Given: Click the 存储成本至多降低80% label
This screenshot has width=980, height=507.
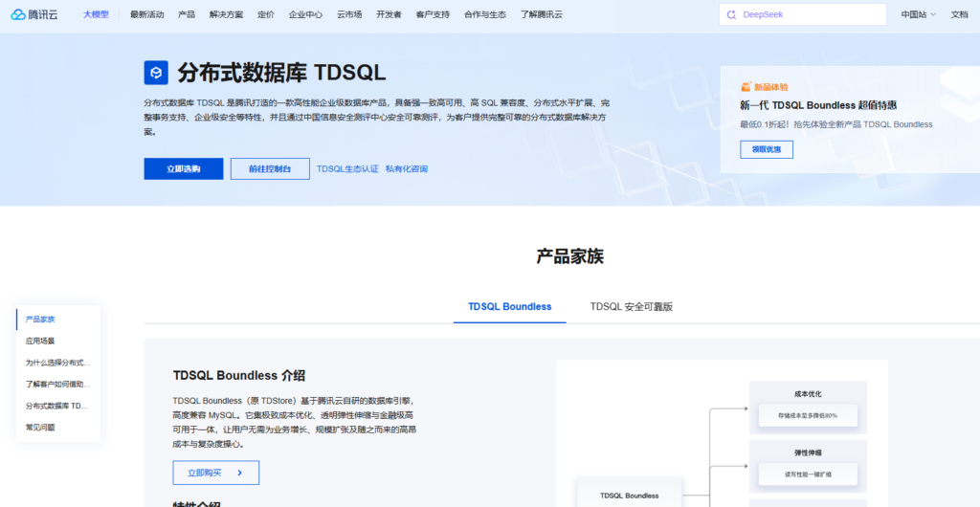Looking at the screenshot, I should pyautogui.click(x=808, y=415).
